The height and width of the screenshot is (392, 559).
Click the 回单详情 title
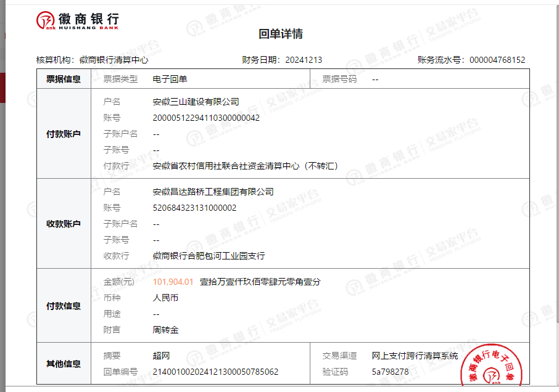click(x=281, y=34)
